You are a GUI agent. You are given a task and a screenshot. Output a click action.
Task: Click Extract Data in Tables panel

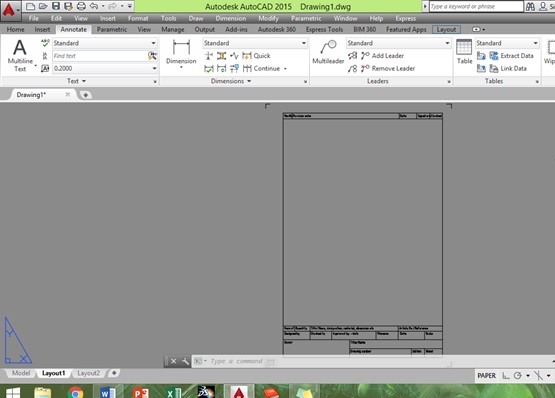pos(511,56)
